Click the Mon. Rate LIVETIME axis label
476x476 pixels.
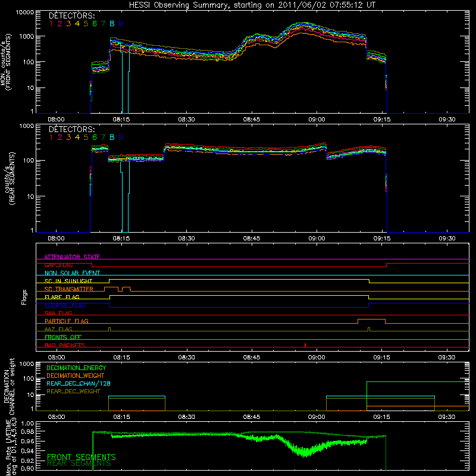click(11, 447)
